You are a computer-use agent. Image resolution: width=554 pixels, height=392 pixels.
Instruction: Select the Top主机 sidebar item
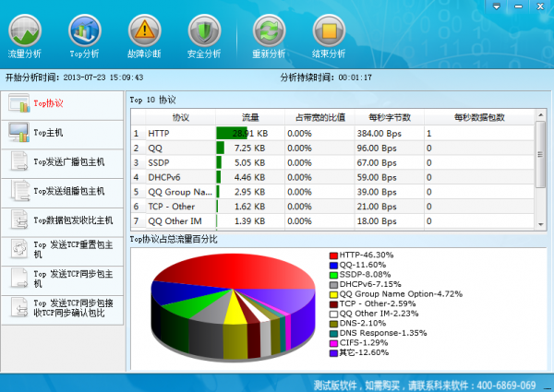tap(62, 135)
